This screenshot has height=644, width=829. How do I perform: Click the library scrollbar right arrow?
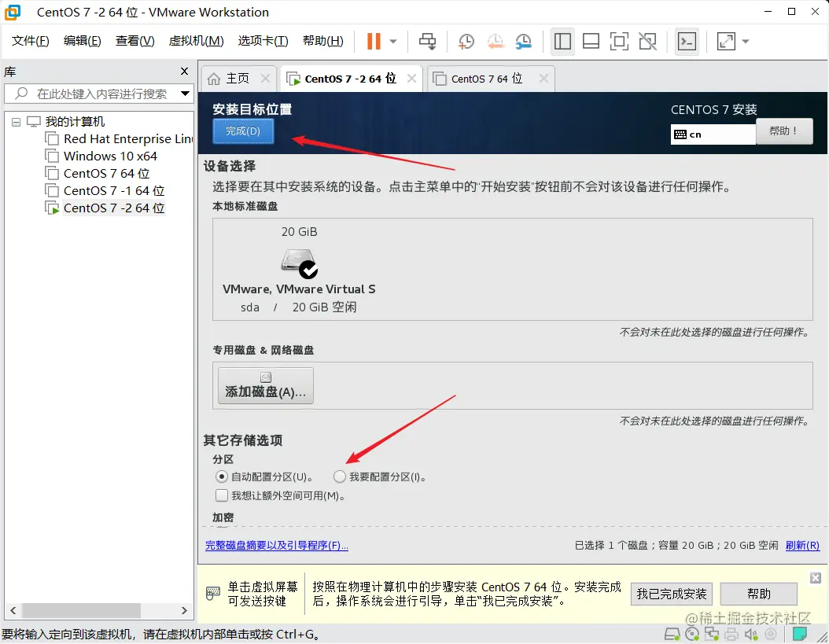point(184,611)
